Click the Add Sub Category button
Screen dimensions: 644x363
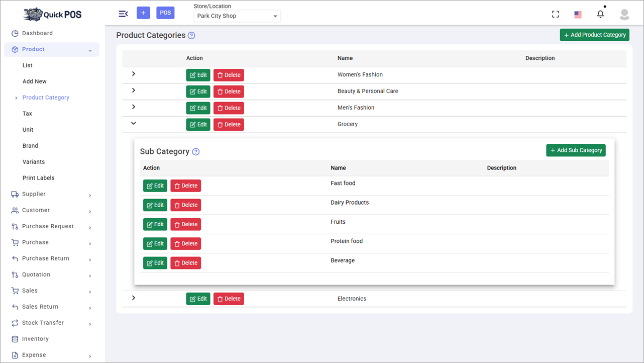point(576,150)
